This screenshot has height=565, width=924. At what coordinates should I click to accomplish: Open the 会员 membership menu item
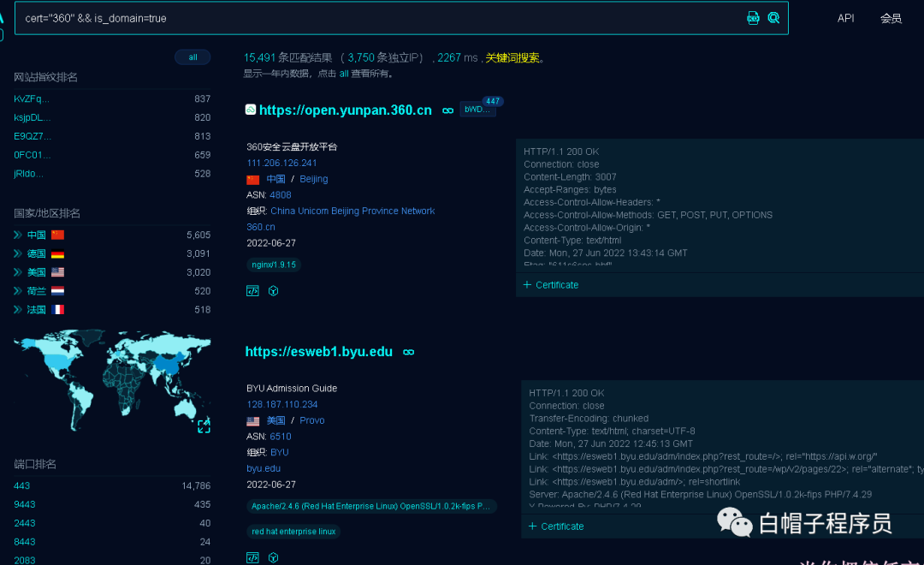891,18
